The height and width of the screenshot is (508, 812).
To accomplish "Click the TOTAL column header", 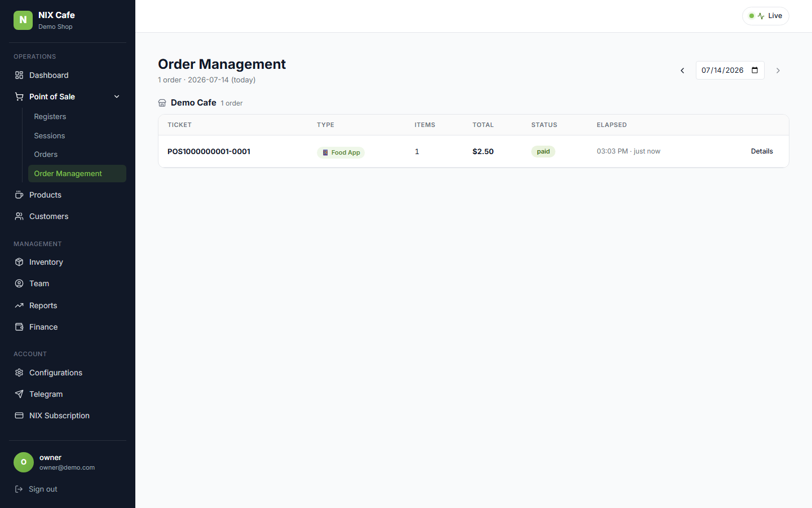I will point(483,125).
